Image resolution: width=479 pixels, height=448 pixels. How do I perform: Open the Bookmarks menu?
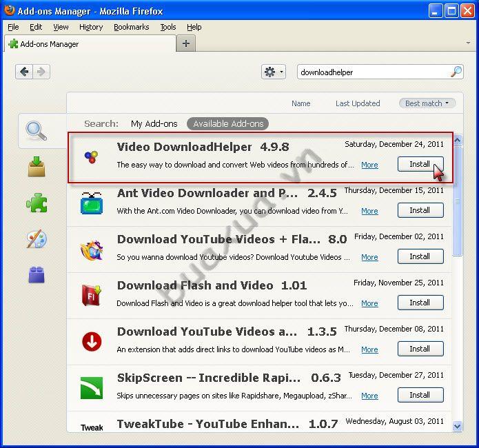coord(132,27)
